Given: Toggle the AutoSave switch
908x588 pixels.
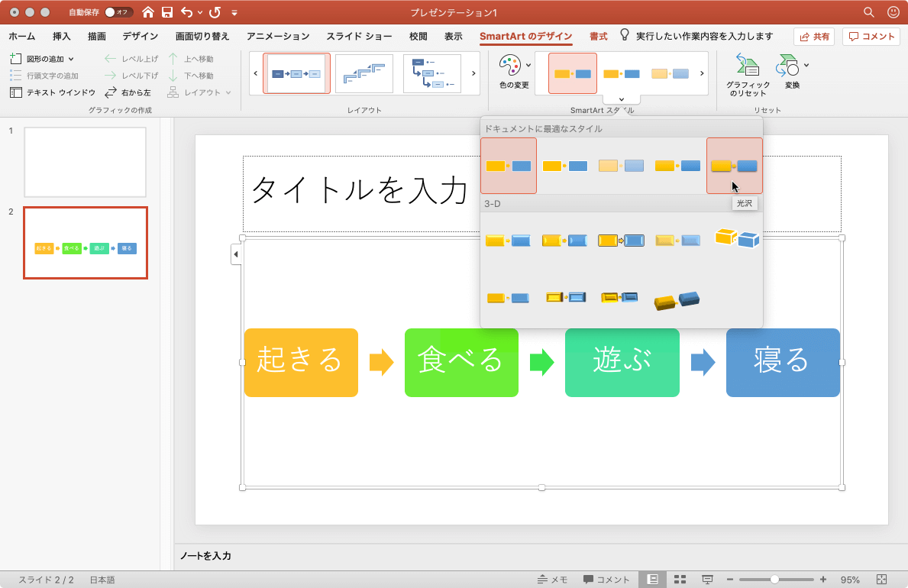Looking at the screenshot, I should [x=118, y=12].
